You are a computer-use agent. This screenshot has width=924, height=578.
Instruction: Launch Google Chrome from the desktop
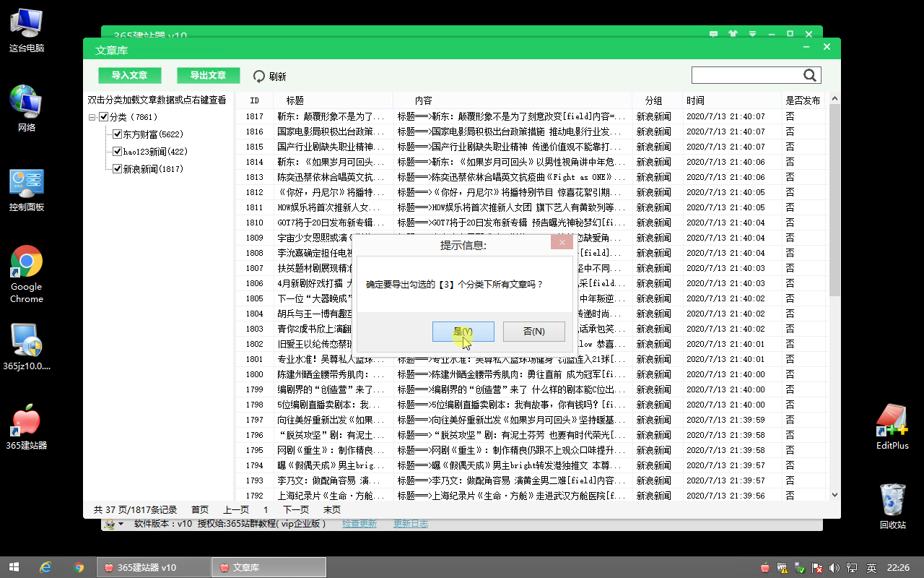27,275
